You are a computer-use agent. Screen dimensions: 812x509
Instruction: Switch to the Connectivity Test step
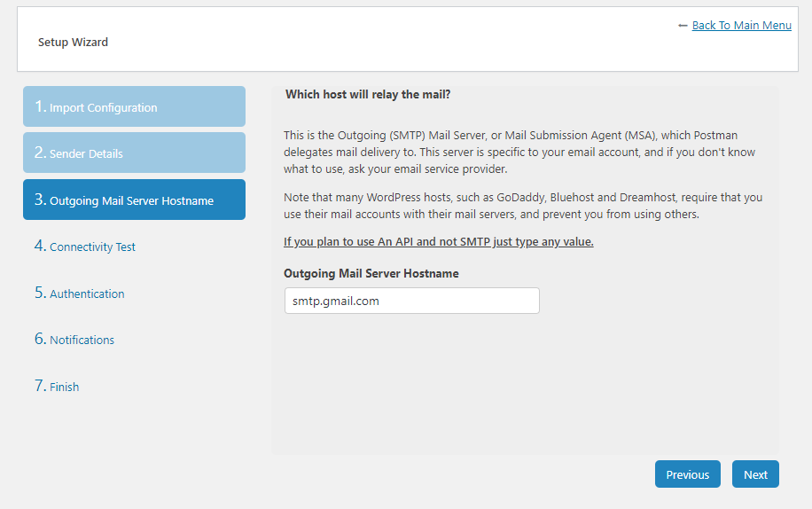[x=92, y=247]
